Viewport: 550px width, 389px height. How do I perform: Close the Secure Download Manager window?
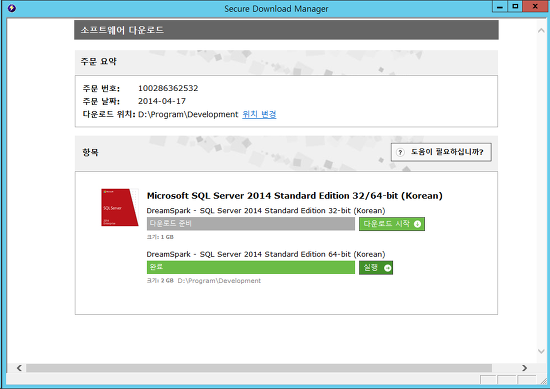pos(535,7)
